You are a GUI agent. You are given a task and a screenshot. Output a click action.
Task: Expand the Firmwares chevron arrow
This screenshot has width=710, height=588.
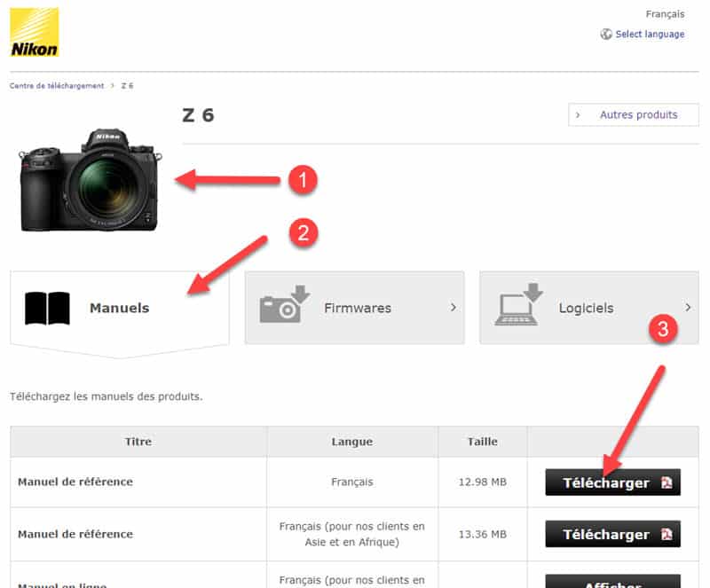(454, 308)
